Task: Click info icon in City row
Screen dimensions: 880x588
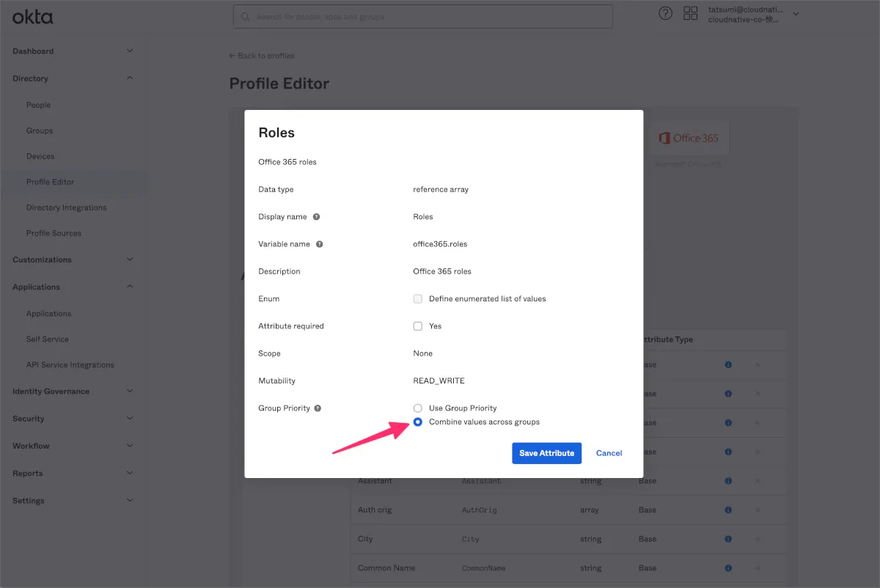Action: [x=728, y=539]
